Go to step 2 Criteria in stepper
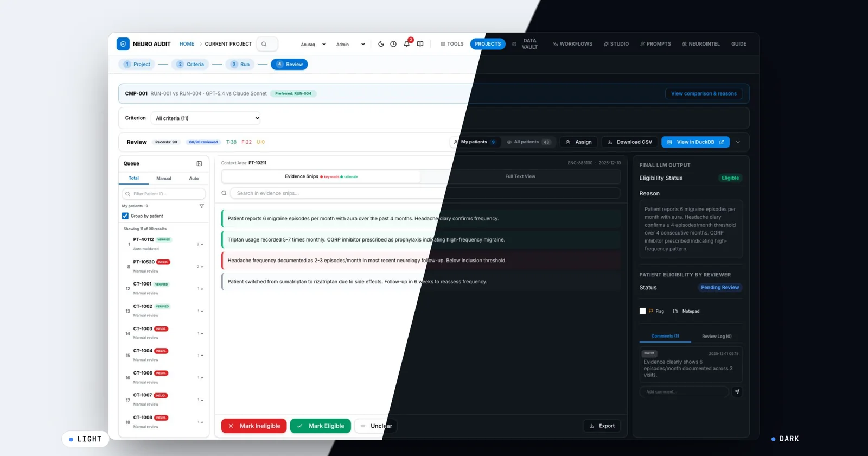Screen dimensions: 868x456 tap(190, 64)
